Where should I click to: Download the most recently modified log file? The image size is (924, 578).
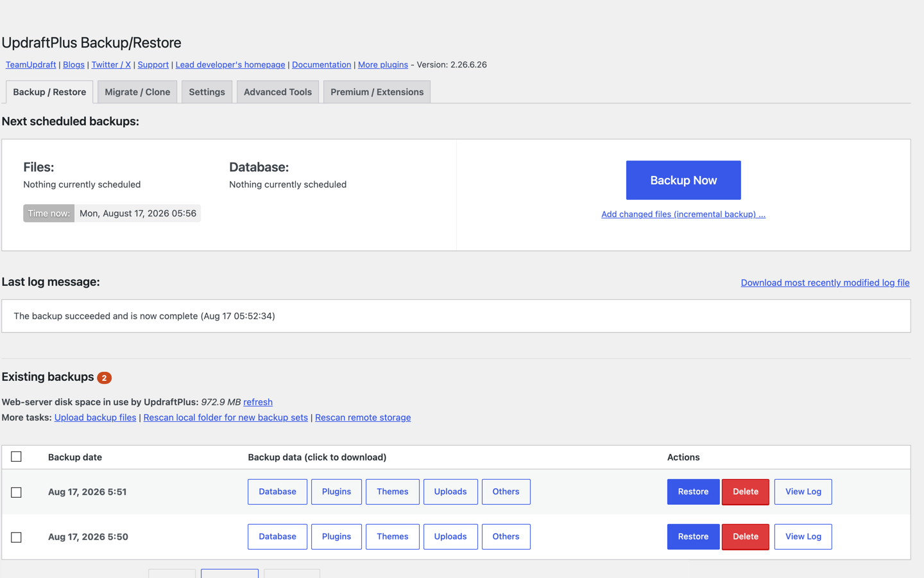(825, 283)
